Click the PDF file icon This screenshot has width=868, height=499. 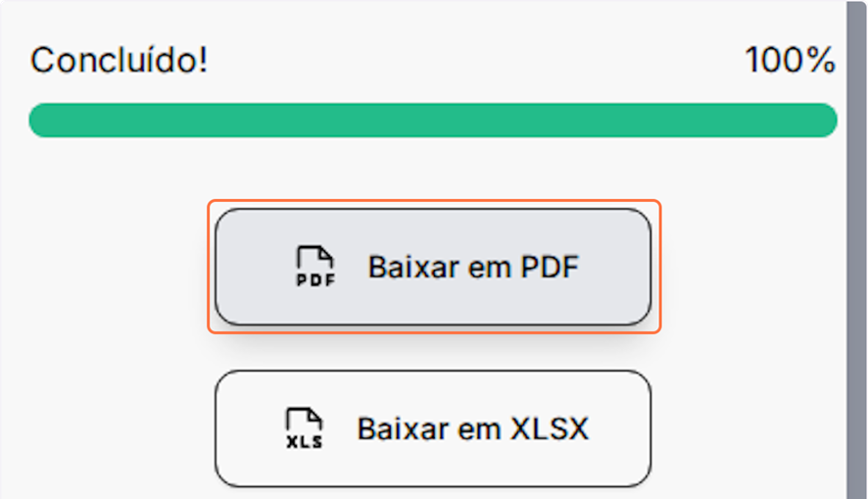pyautogui.click(x=315, y=266)
